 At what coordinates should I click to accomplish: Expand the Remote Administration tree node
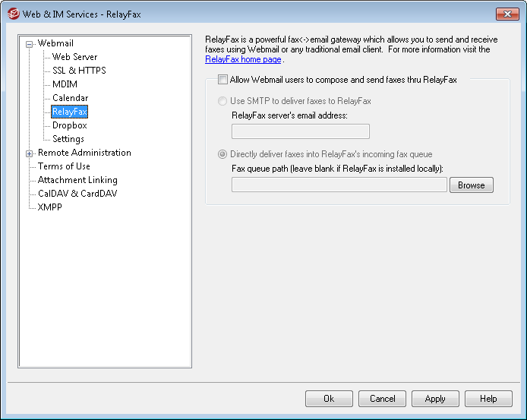point(30,153)
